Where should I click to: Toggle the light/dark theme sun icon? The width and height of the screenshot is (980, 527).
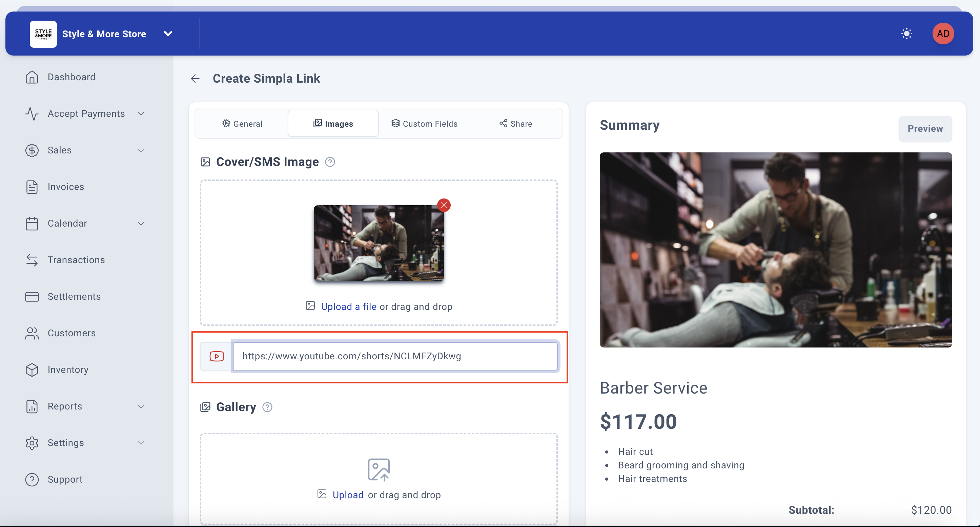tap(906, 34)
